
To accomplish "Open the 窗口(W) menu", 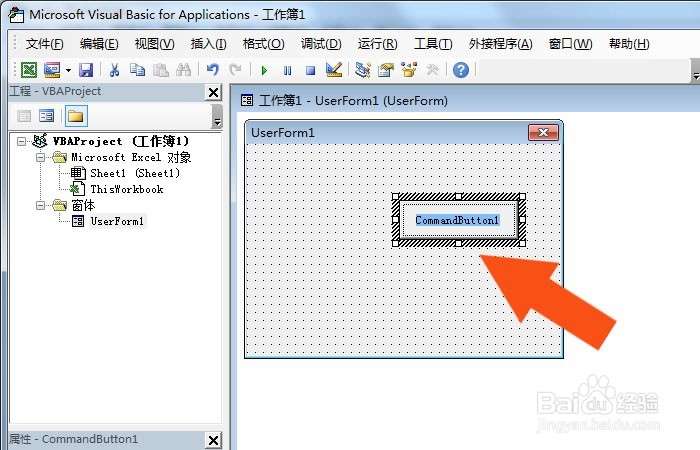I will click(570, 44).
